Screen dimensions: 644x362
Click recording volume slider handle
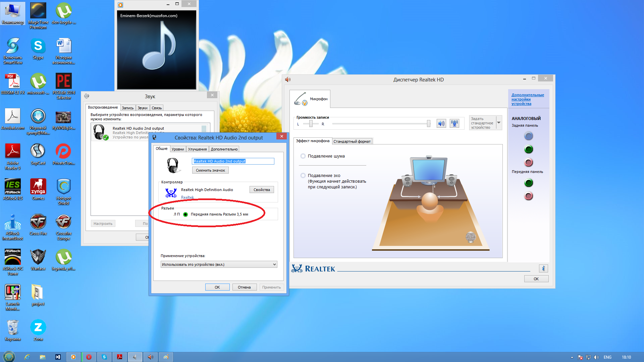pyautogui.click(x=428, y=124)
